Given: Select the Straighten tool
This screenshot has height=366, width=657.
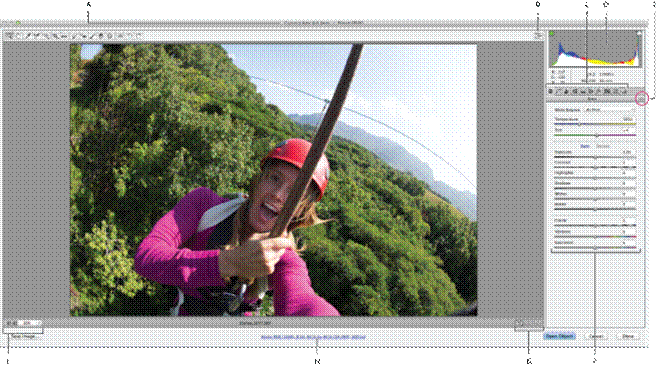Looking at the screenshot, I should 64,36.
